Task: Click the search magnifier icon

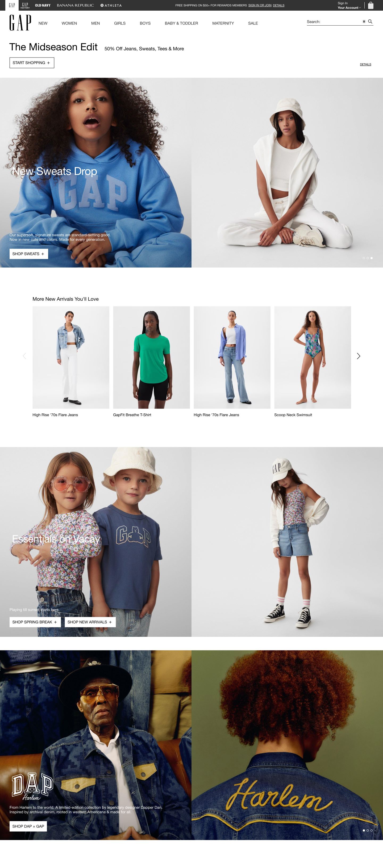Action: click(370, 22)
